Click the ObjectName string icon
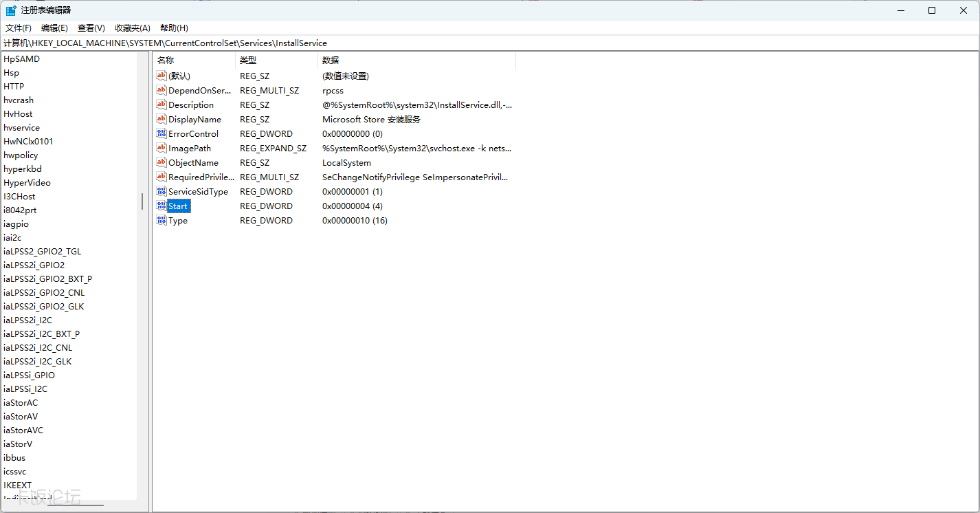The image size is (980, 513). 162,162
